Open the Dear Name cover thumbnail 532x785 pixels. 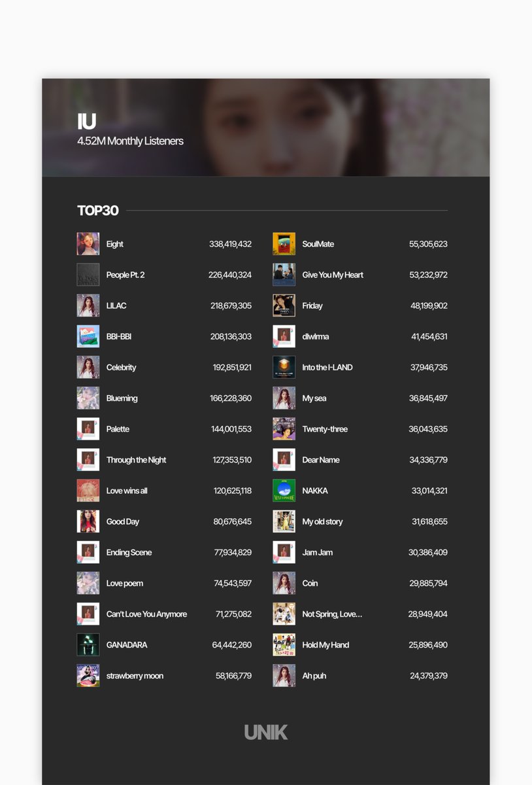click(x=284, y=460)
